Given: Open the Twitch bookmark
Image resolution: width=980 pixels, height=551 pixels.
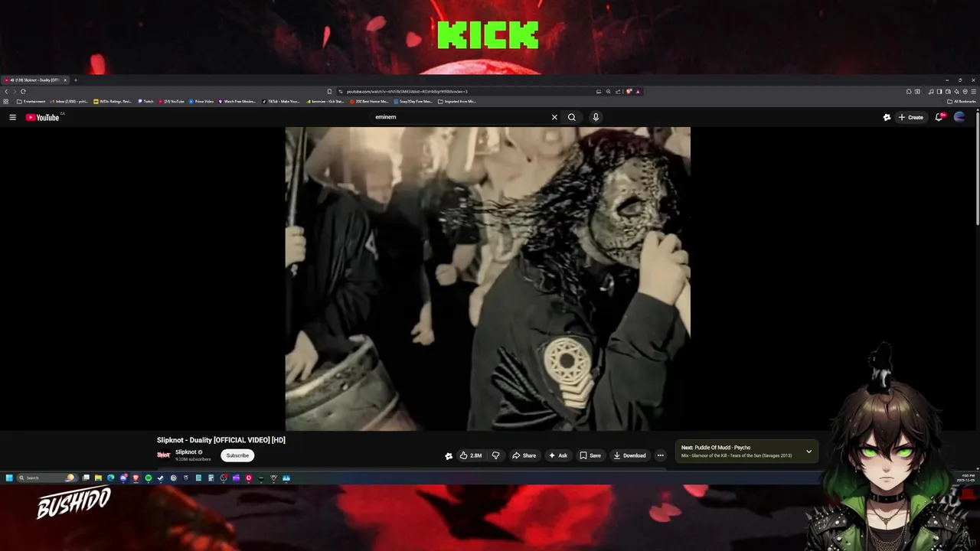Looking at the screenshot, I should [x=146, y=101].
